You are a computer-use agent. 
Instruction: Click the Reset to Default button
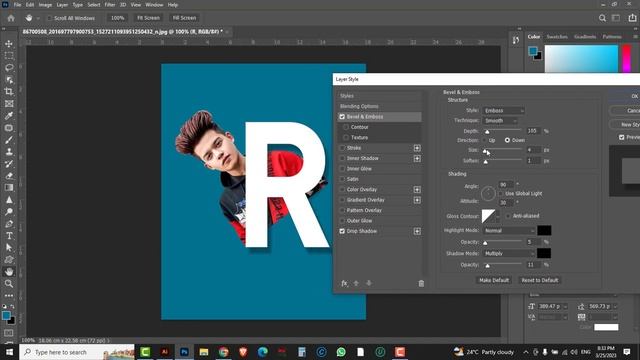(540, 280)
